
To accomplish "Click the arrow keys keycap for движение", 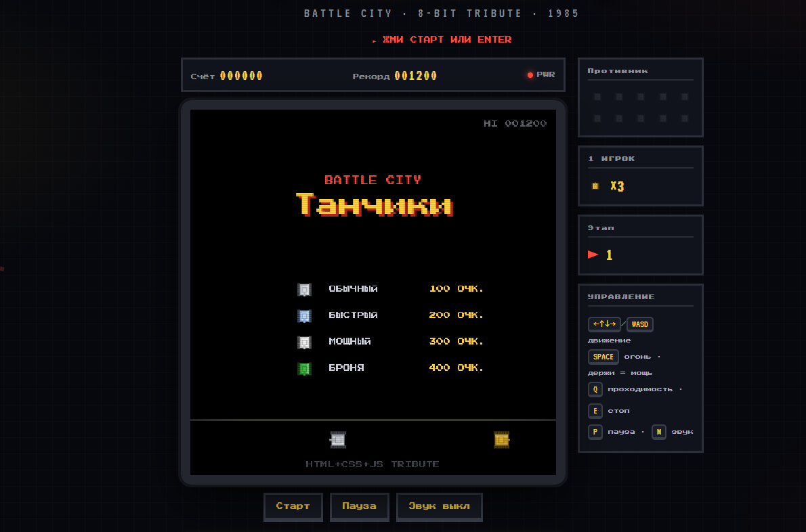I will 604,324.
